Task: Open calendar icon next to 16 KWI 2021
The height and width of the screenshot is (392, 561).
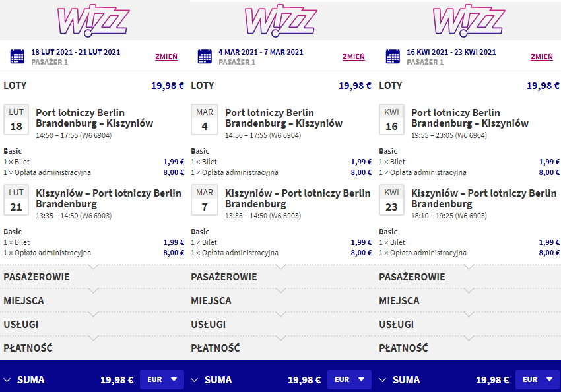Action: (393, 57)
